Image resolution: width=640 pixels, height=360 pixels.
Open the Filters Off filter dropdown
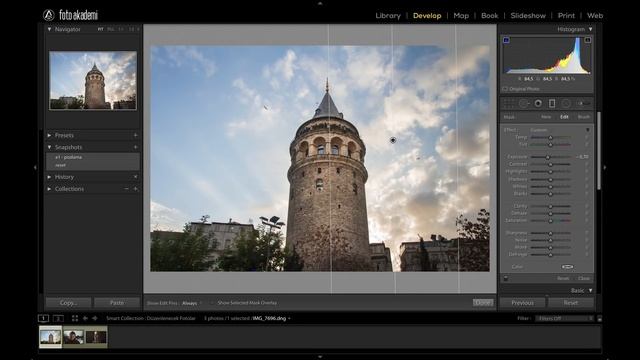click(565, 318)
